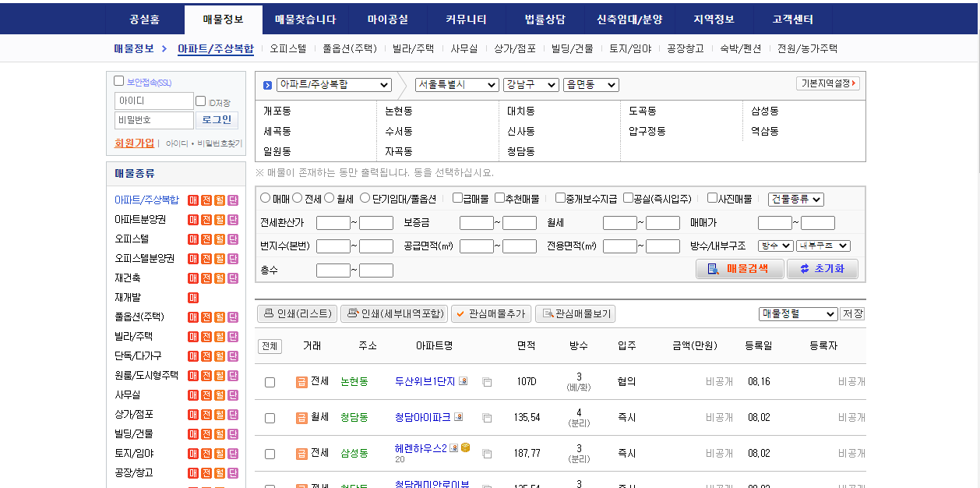The height and width of the screenshot is (488, 980).
Task: Click the 인쇄(리스트) print button
Action: 298,313
